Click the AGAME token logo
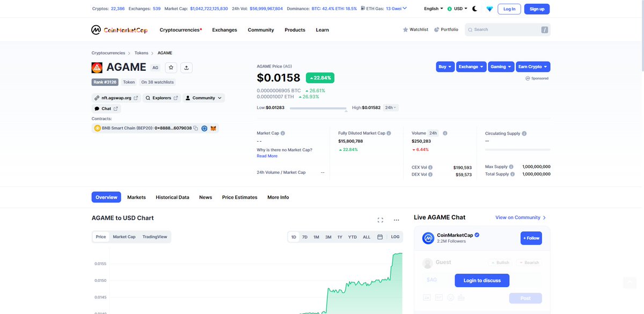The height and width of the screenshot is (314, 644). pyautogui.click(x=97, y=68)
